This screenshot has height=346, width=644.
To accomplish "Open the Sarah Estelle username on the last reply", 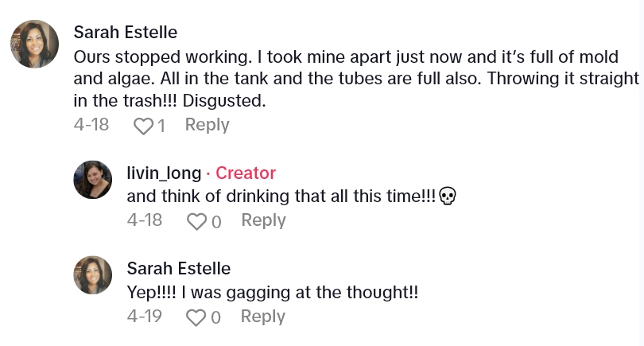I will [178, 268].
